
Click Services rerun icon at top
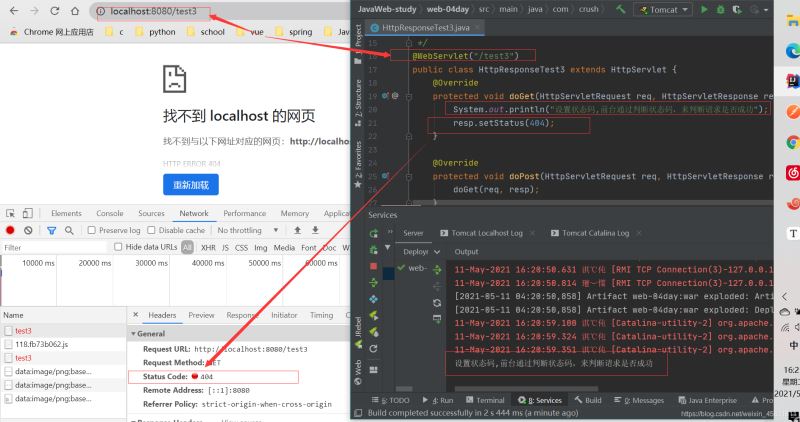373,233
